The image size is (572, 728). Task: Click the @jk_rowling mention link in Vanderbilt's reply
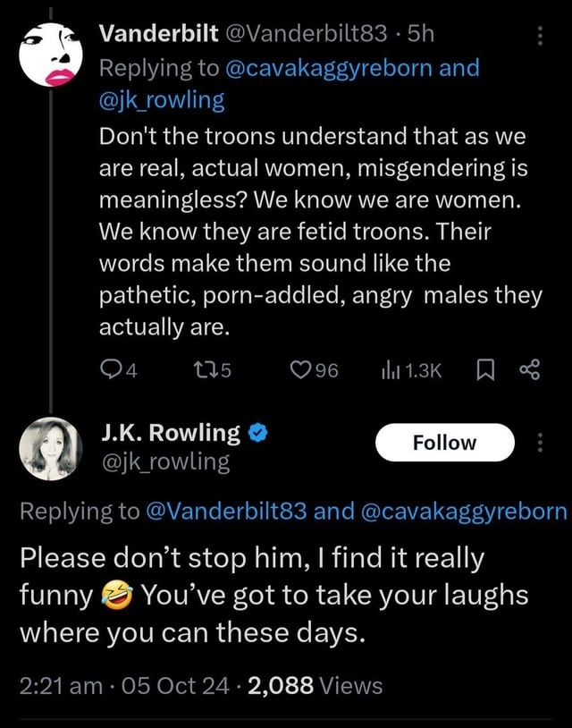(x=162, y=98)
